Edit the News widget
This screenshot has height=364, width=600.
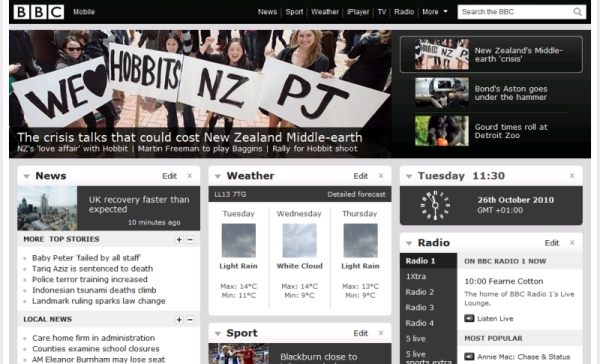(x=169, y=176)
